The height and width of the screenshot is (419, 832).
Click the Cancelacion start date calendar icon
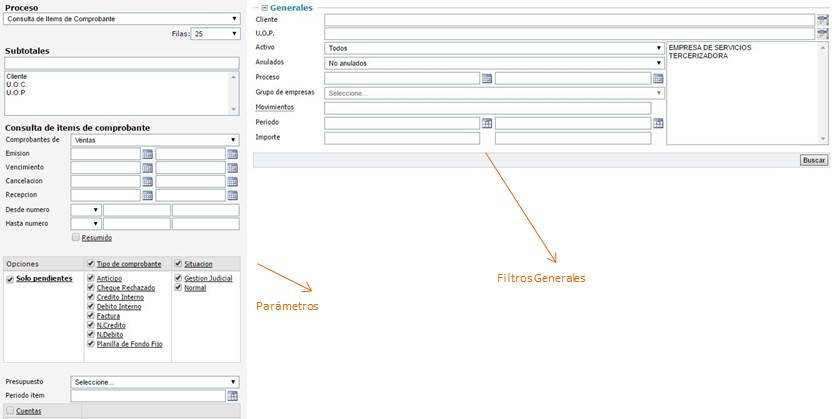147,182
